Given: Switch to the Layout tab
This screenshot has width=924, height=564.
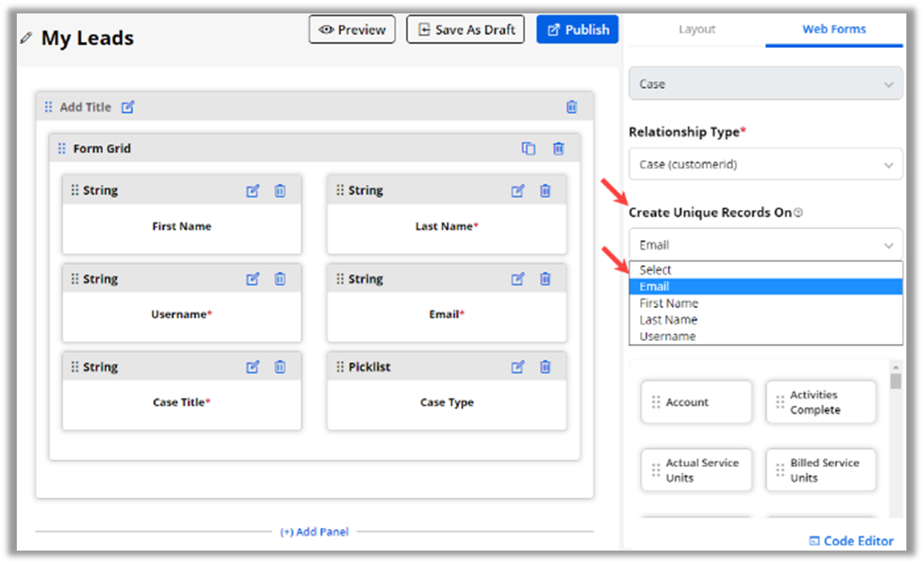Looking at the screenshot, I should click(x=696, y=29).
